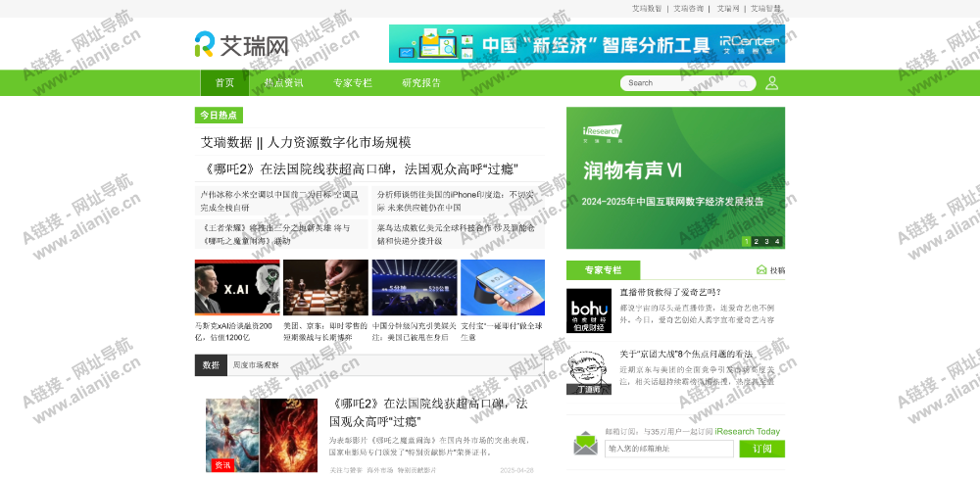Open 《王者荣耀》将推出三分之地新英雄 news item
Screen dimensions: 980x477
coord(275,234)
